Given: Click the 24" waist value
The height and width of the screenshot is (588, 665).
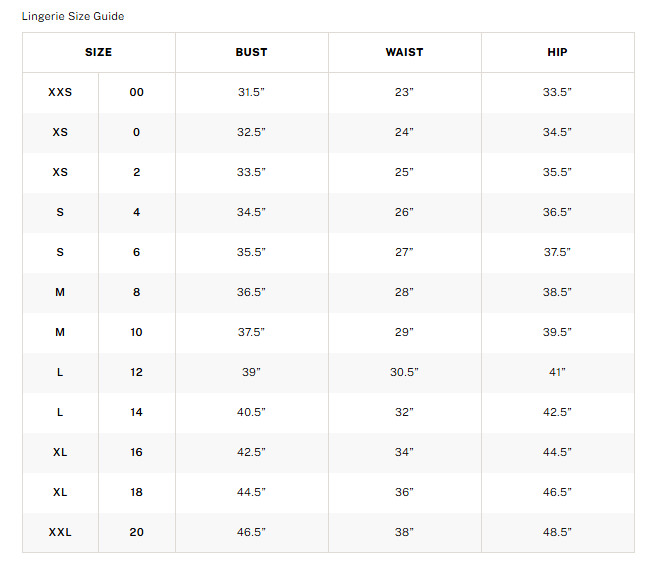Looking at the screenshot, I should 404,132.
